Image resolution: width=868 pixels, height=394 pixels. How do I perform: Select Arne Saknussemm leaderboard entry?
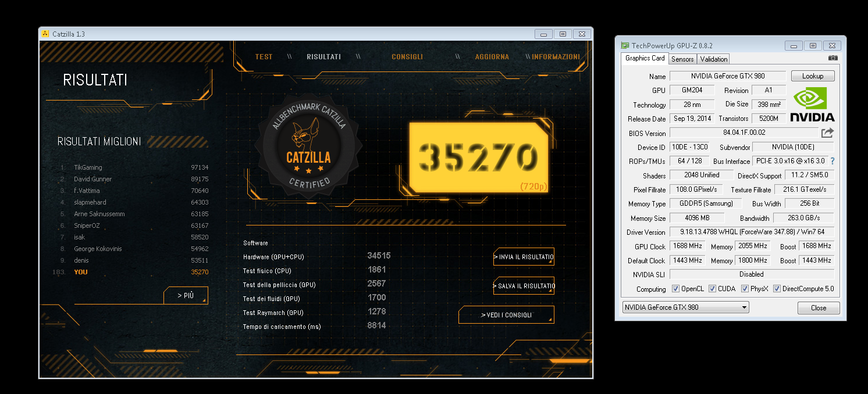(x=134, y=214)
